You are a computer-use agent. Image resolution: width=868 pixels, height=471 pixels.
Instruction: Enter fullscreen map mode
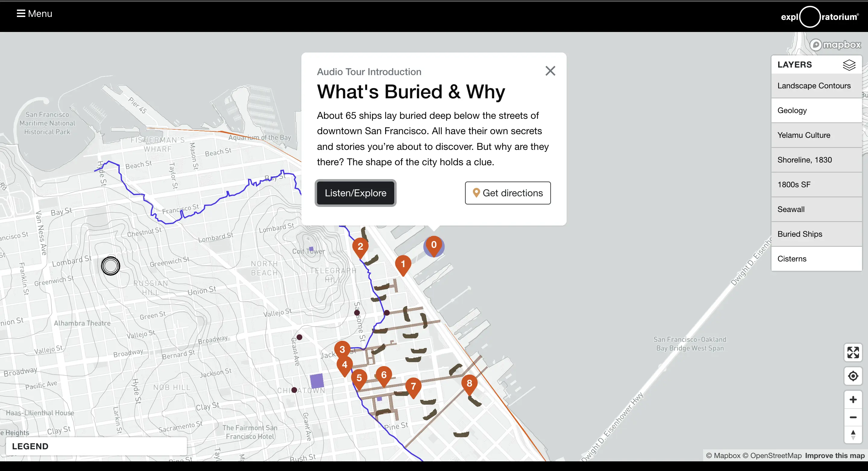pyautogui.click(x=853, y=352)
